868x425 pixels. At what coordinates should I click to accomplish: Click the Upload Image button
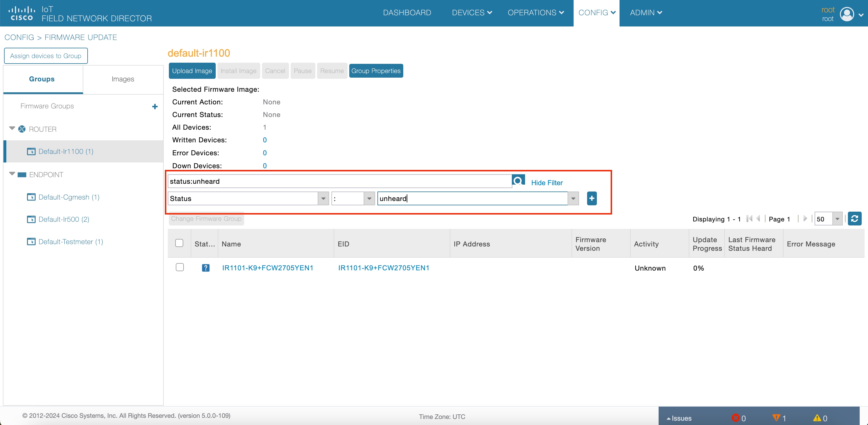pyautogui.click(x=192, y=71)
